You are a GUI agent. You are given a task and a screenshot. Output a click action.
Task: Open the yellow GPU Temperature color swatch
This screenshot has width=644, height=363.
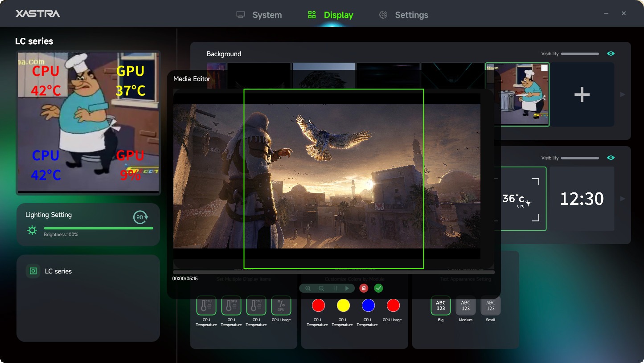pos(343,306)
